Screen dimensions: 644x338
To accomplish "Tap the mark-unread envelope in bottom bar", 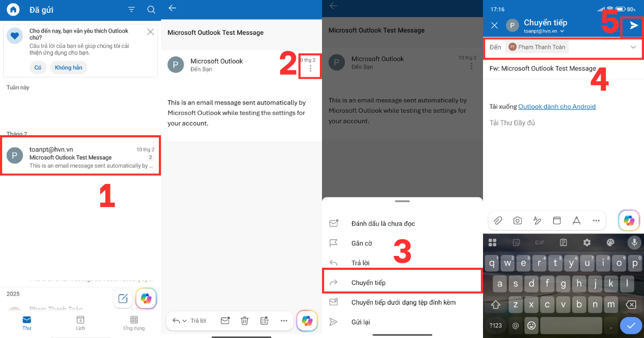I will 225,321.
